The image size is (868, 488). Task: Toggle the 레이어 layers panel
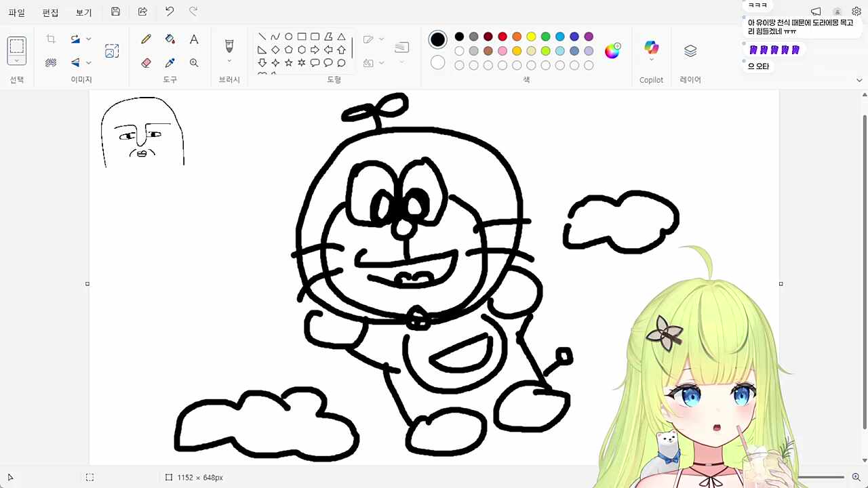point(690,51)
